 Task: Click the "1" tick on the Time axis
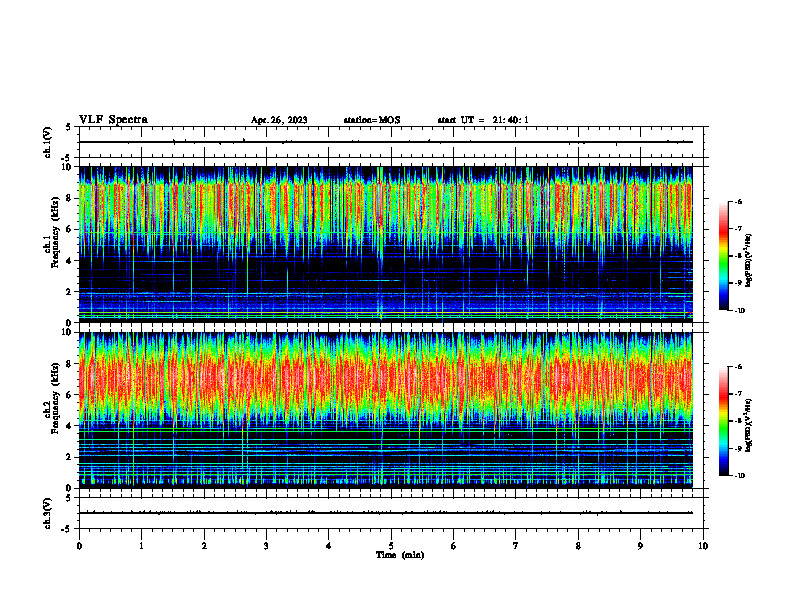coord(141,546)
